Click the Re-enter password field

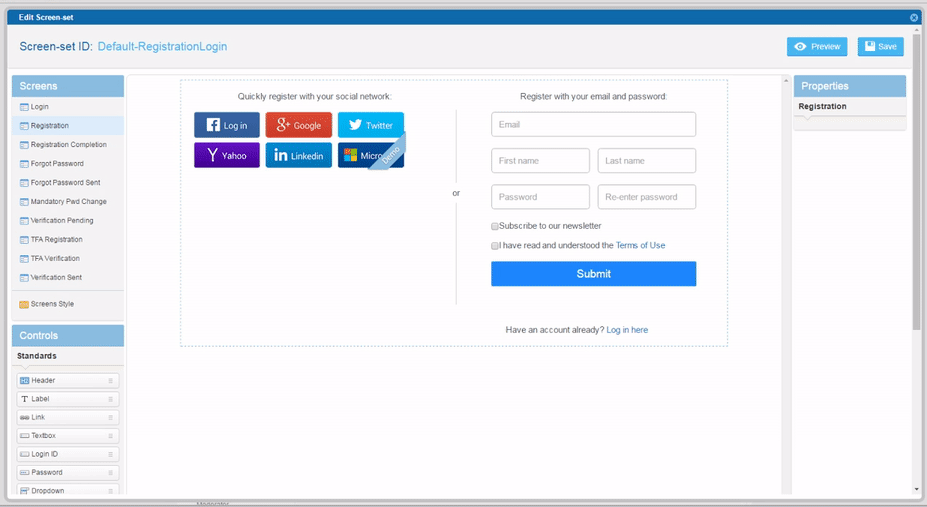coord(646,197)
